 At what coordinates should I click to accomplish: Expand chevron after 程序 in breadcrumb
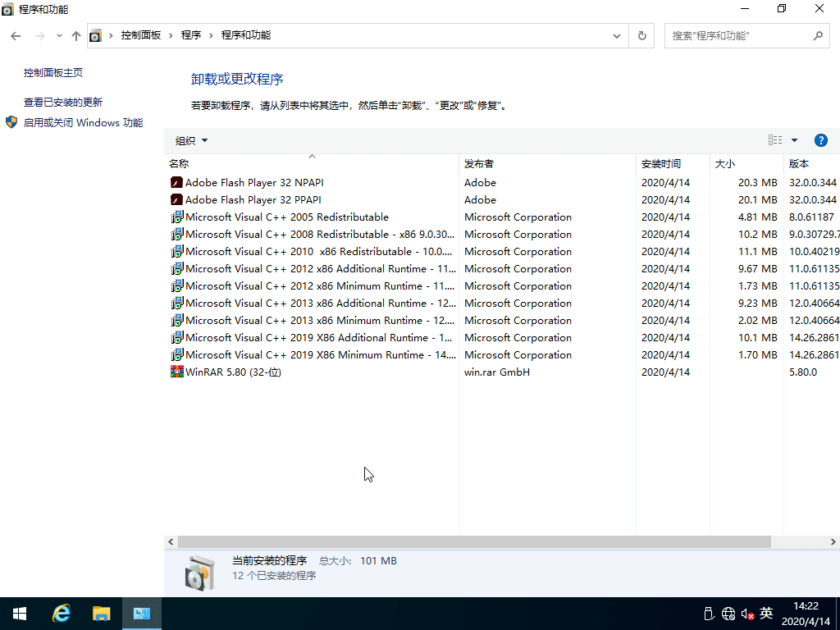coord(211,35)
